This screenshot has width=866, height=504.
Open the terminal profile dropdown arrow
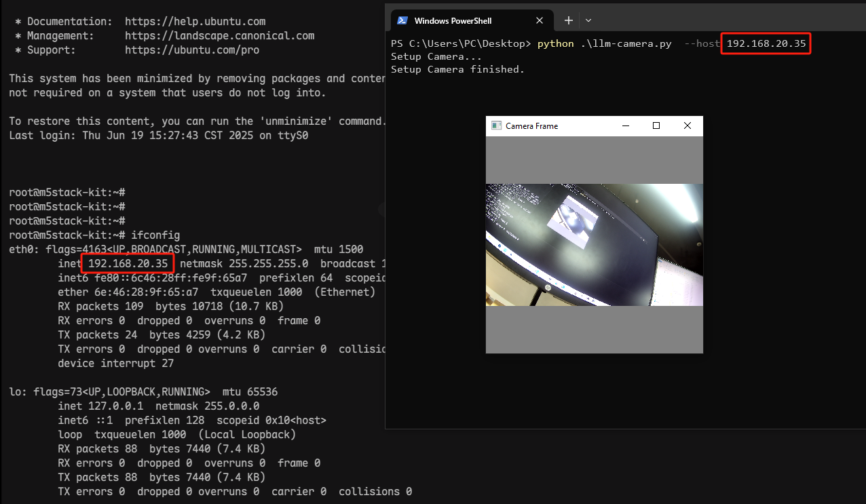pos(588,20)
